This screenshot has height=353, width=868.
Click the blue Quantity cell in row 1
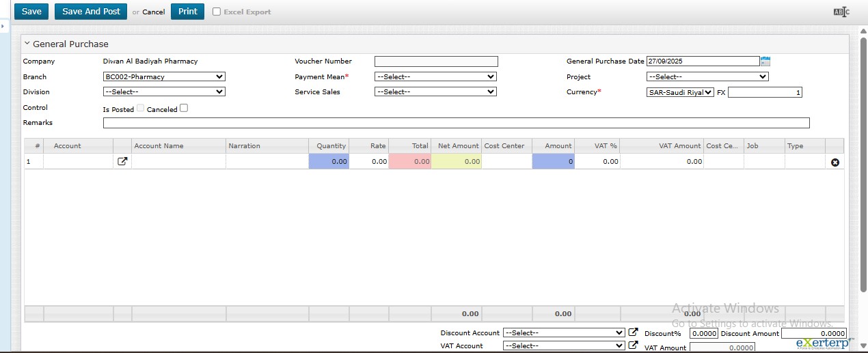329,162
